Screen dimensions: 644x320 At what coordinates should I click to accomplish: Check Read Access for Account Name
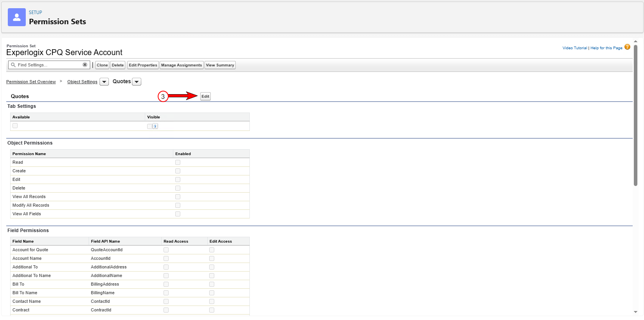166,258
